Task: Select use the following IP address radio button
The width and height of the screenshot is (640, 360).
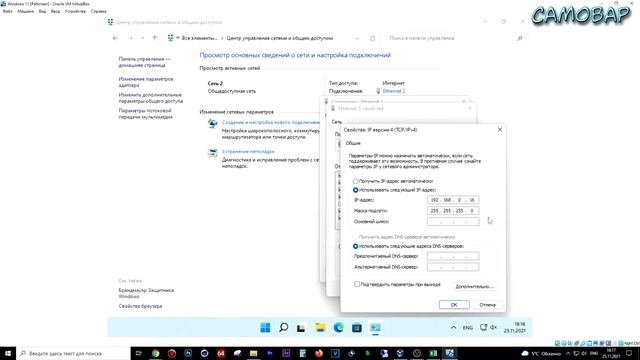Action: 356,190
